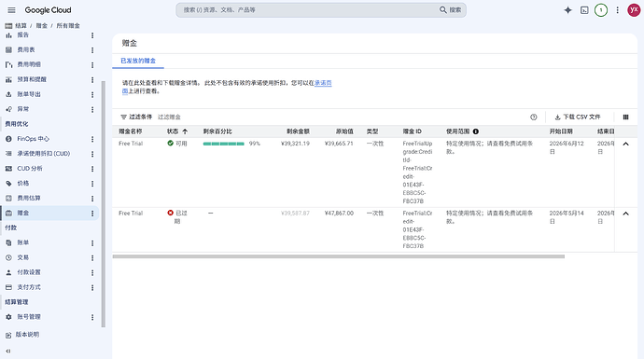This screenshot has height=359, width=644.
Task: Open the three-dot menu beside 费用表
Action: coord(92,50)
